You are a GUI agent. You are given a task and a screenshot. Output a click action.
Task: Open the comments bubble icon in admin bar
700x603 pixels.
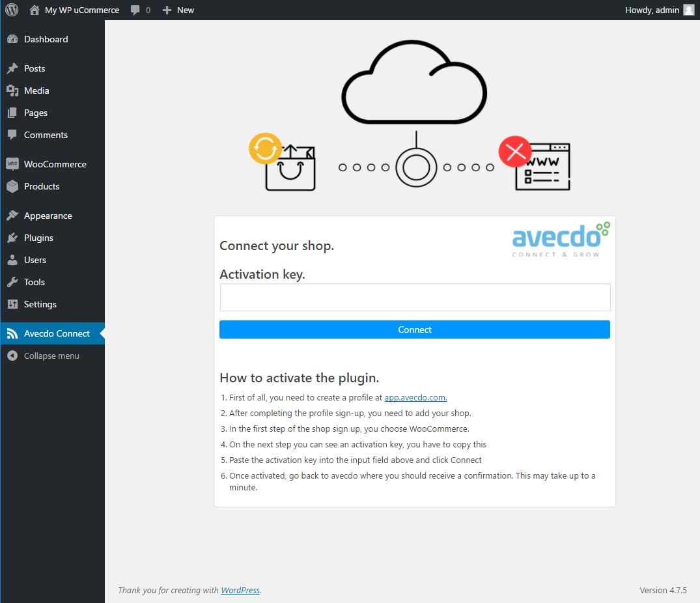pyautogui.click(x=135, y=10)
